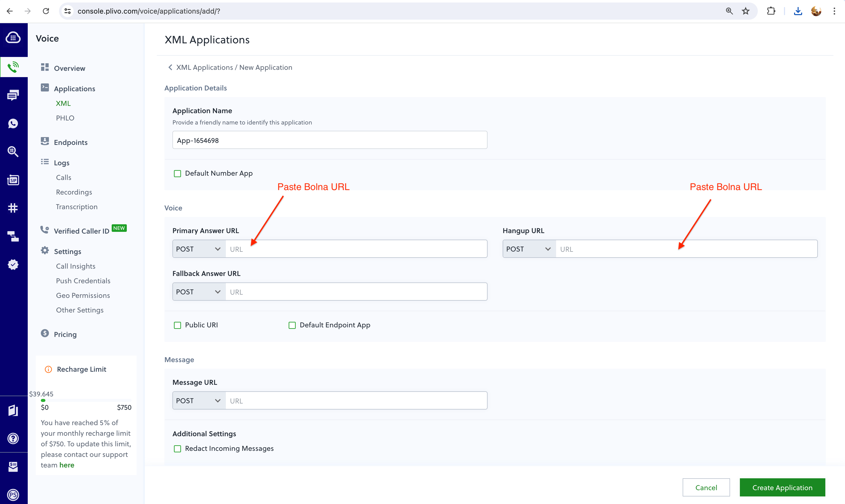This screenshot has width=845, height=504.
Task: Open Endpoints in Voice menu
Action: pos(71,142)
